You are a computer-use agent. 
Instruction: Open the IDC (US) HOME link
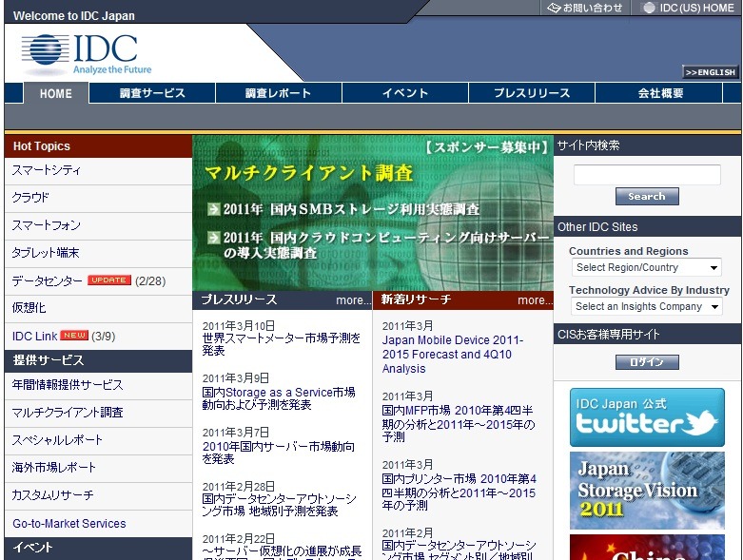[688, 8]
